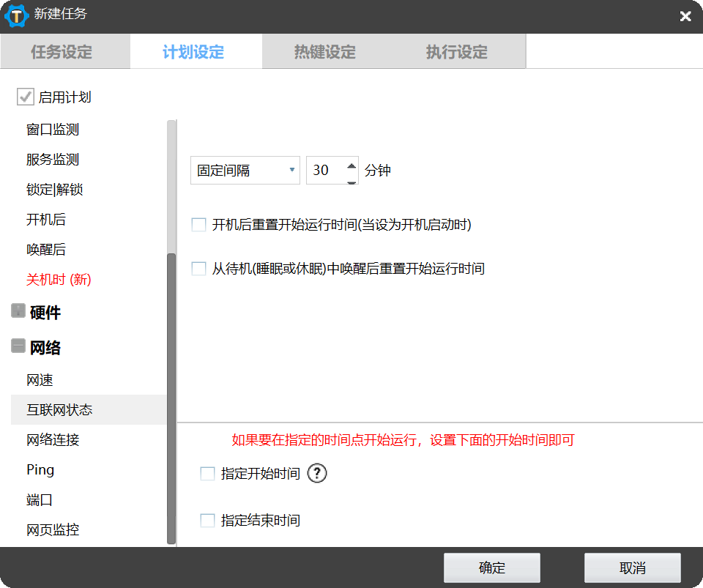Open the 固定间隔 dropdown list

click(245, 171)
